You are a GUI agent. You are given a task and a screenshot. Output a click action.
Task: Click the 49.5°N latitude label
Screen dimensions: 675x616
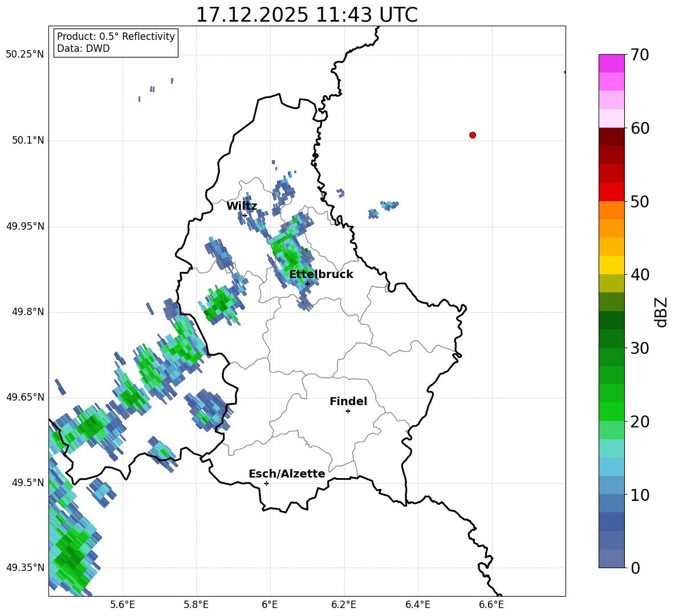tap(28, 483)
